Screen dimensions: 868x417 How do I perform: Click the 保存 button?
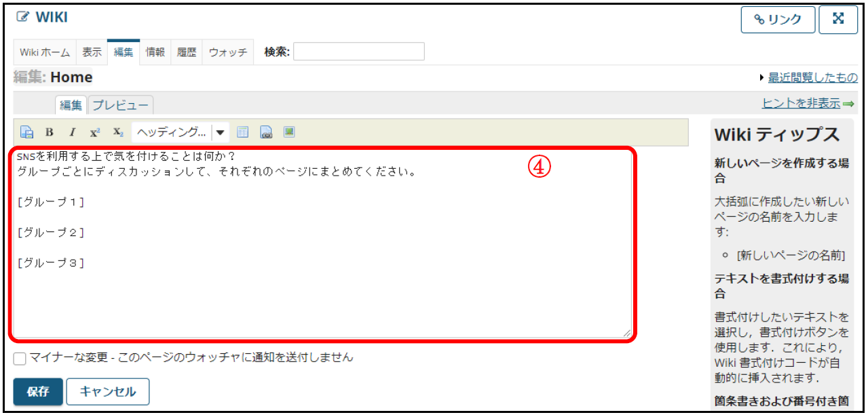point(38,392)
